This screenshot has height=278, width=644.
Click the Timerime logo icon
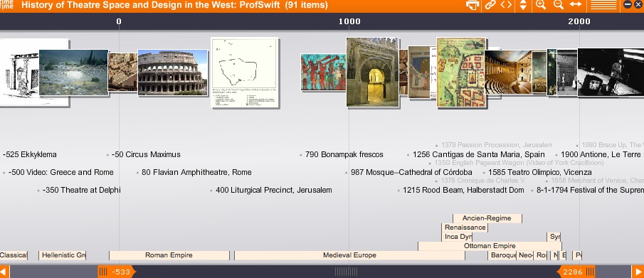7,5
